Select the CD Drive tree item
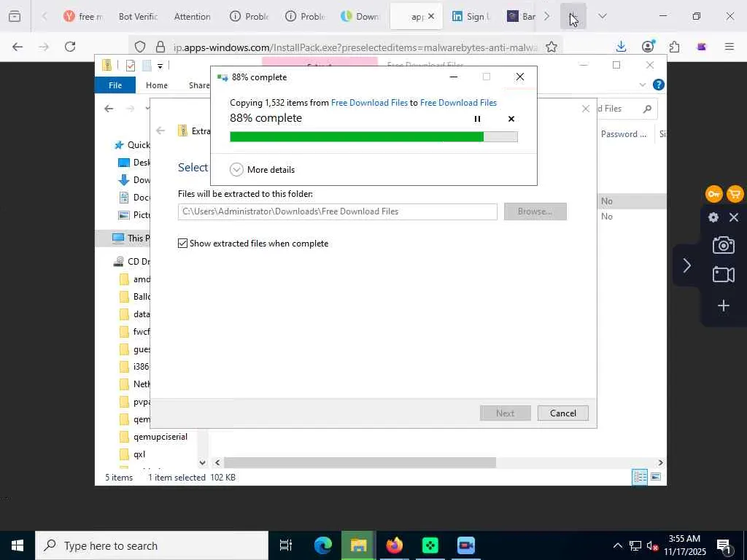Screen dimensions: 747x560 coord(131,262)
